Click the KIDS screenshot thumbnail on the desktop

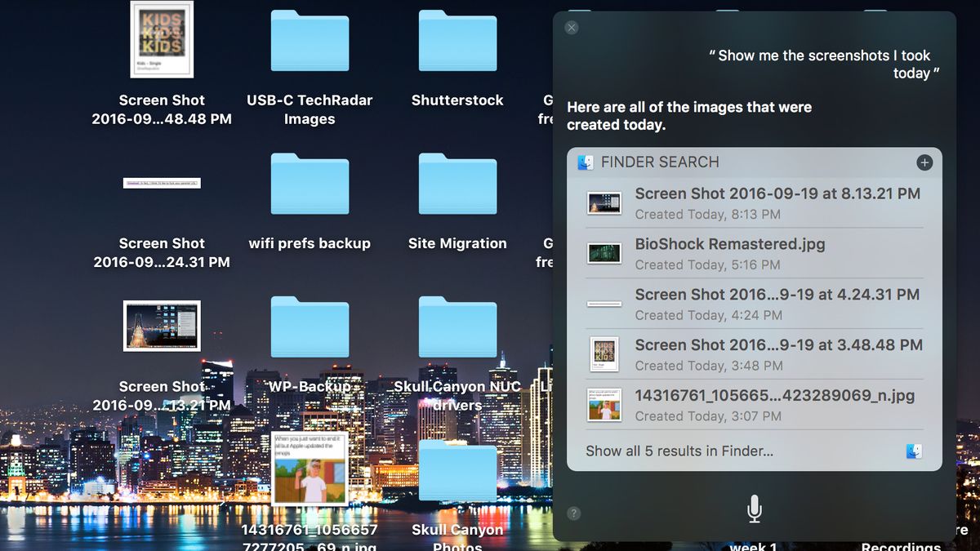161,38
